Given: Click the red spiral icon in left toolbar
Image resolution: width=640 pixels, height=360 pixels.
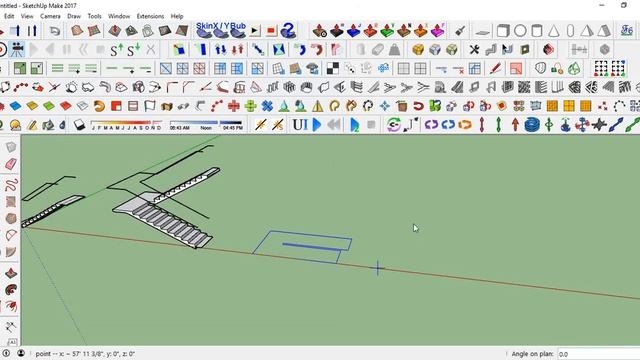Looking at the screenshot, I should 11,290.
